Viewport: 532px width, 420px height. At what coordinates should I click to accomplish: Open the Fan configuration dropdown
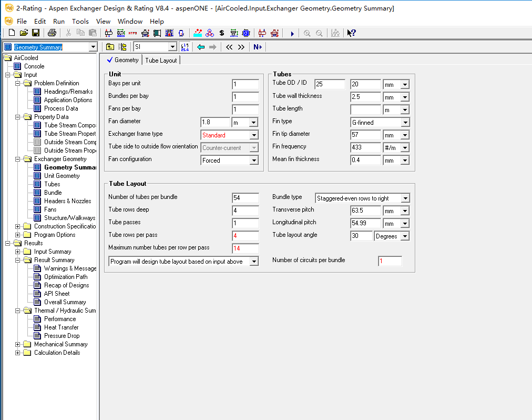pyautogui.click(x=254, y=161)
